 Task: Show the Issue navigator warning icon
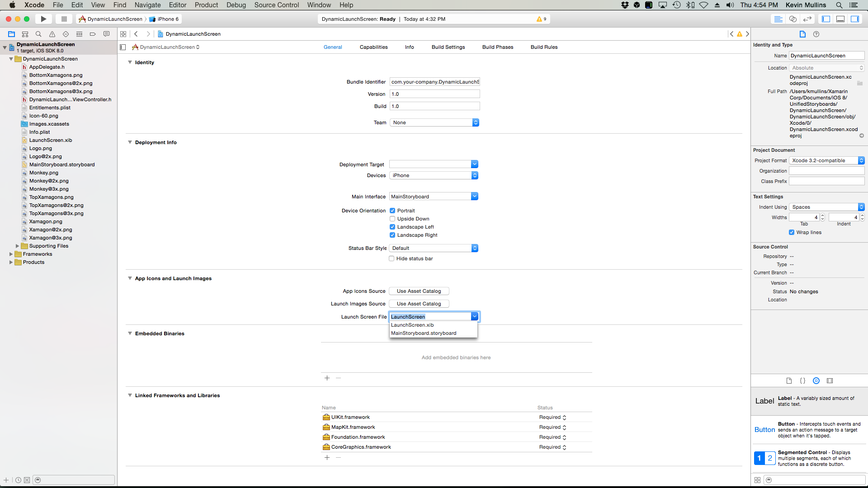pyautogui.click(x=52, y=34)
